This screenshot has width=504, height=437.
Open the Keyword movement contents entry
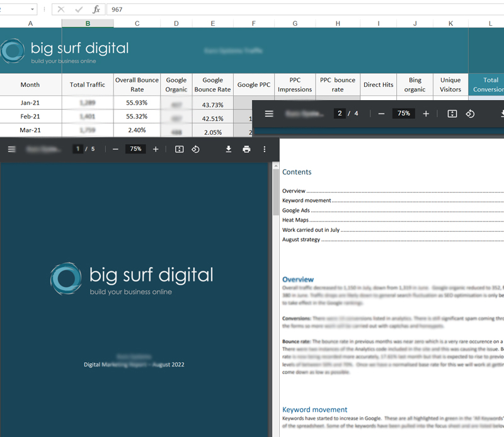pos(393,200)
